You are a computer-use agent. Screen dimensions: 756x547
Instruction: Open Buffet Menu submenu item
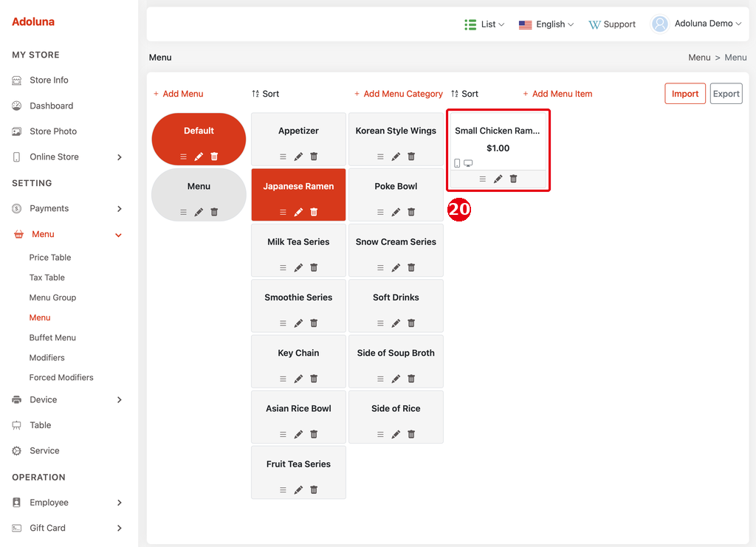tap(52, 337)
